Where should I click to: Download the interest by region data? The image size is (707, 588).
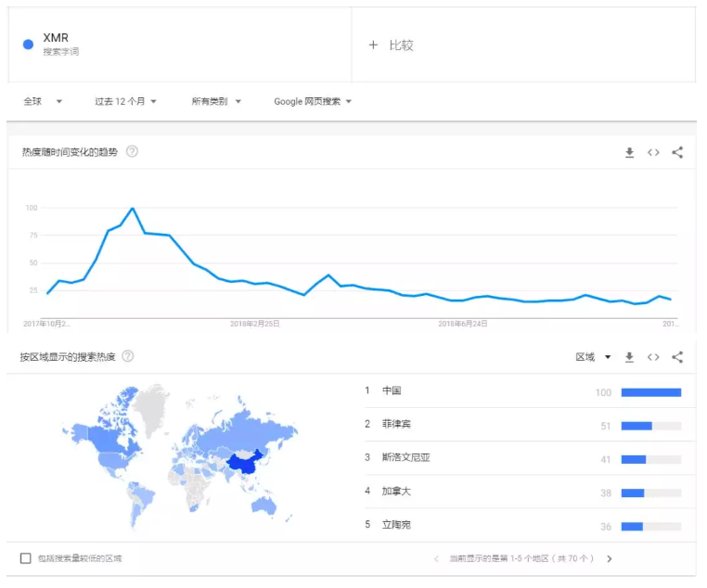(x=629, y=357)
